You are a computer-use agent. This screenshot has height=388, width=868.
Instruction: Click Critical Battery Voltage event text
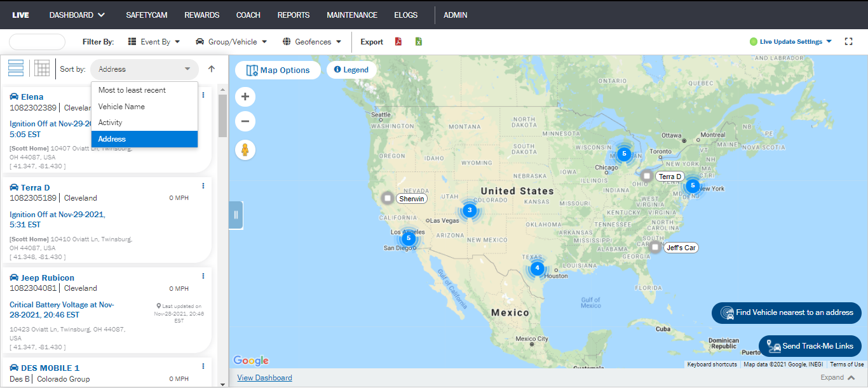tap(62, 310)
